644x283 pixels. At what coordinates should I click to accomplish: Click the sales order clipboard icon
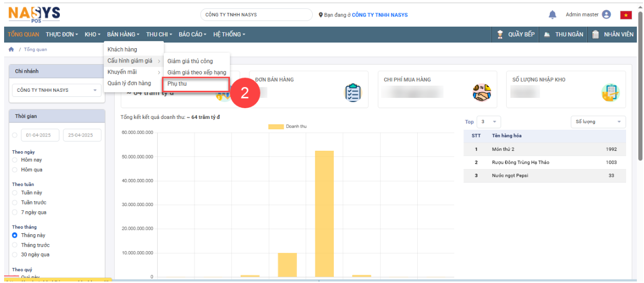[353, 93]
